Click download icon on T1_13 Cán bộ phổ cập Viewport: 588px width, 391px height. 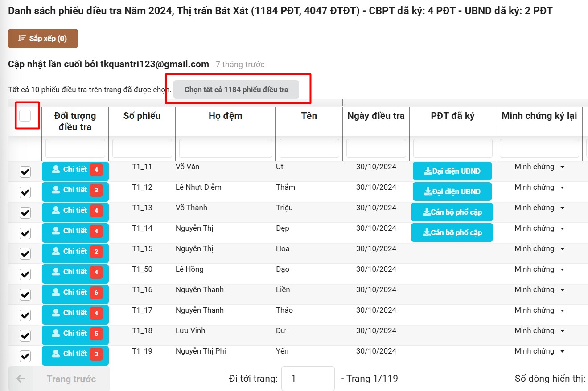426,212
